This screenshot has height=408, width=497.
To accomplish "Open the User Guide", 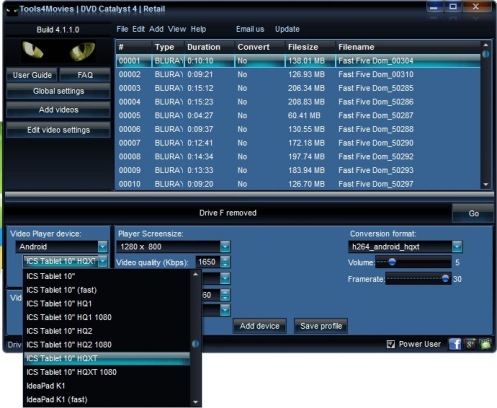I will (x=32, y=75).
